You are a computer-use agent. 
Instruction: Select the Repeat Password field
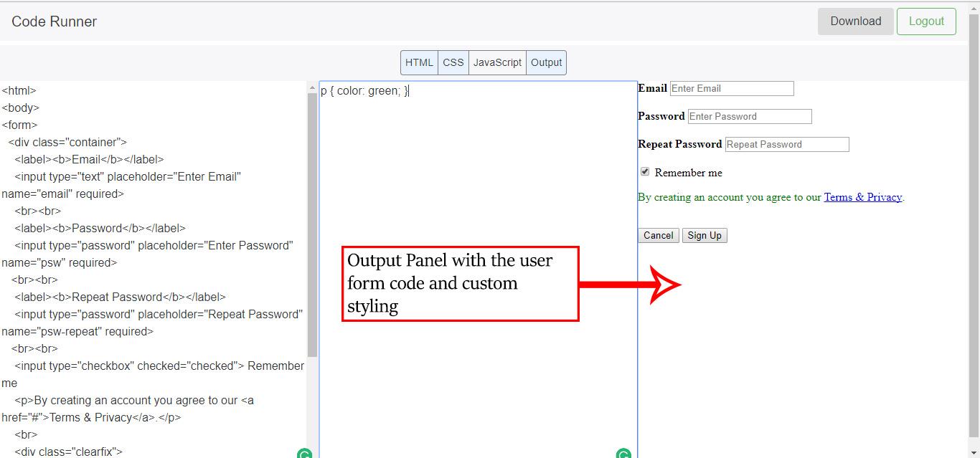[x=787, y=144]
